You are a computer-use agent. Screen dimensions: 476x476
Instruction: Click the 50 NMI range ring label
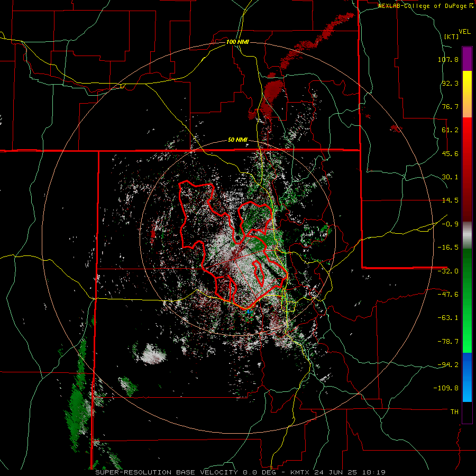pos(237,140)
